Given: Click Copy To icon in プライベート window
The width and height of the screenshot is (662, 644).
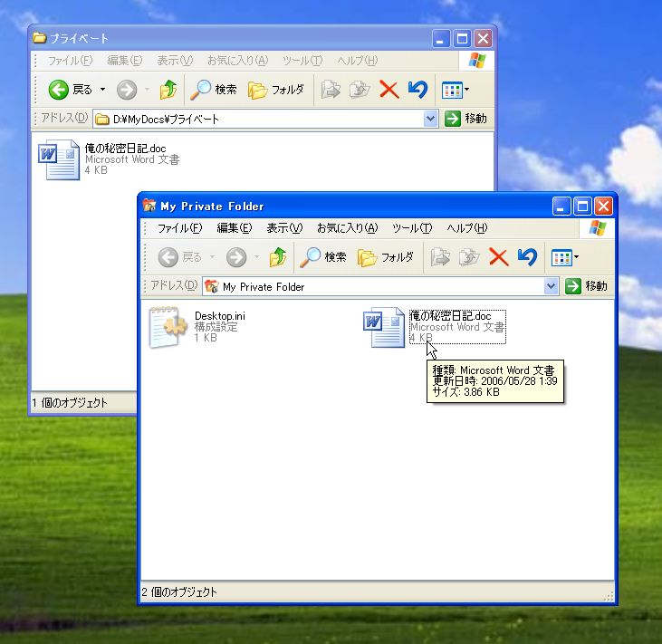Looking at the screenshot, I should 360,90.
